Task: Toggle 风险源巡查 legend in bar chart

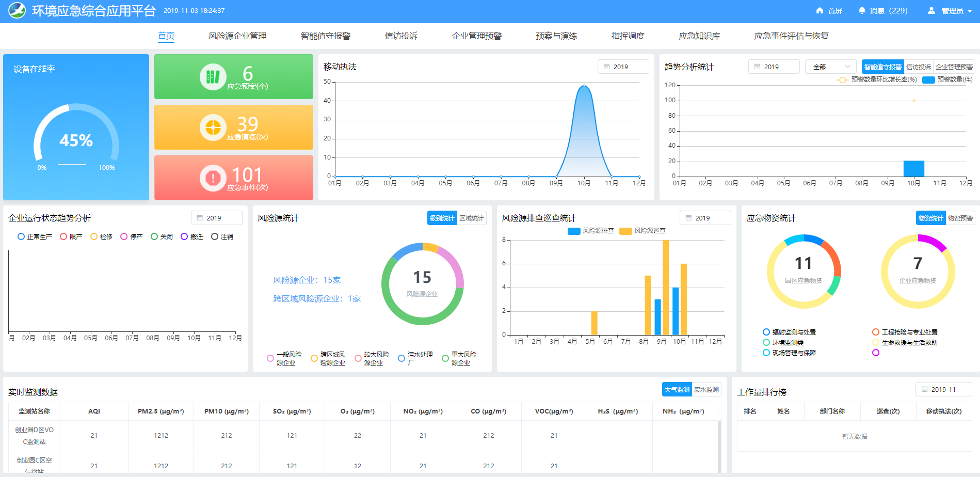Action: (x=642, y=231)
